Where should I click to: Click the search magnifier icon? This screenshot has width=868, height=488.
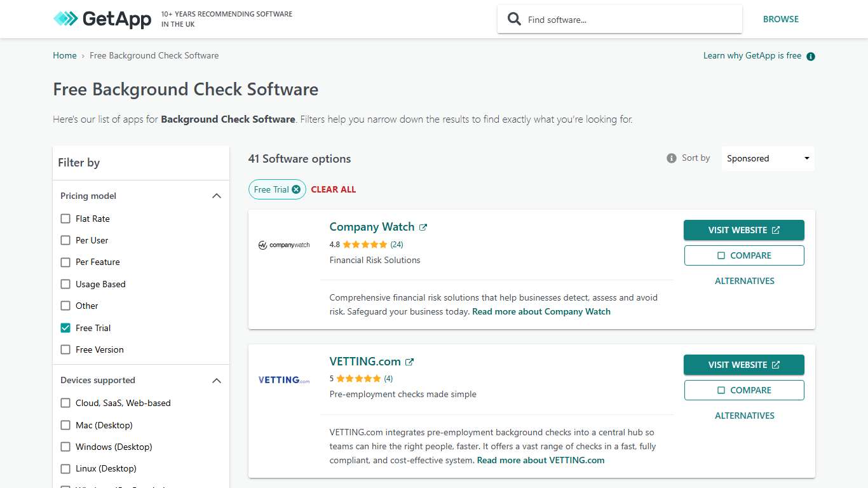514,18
